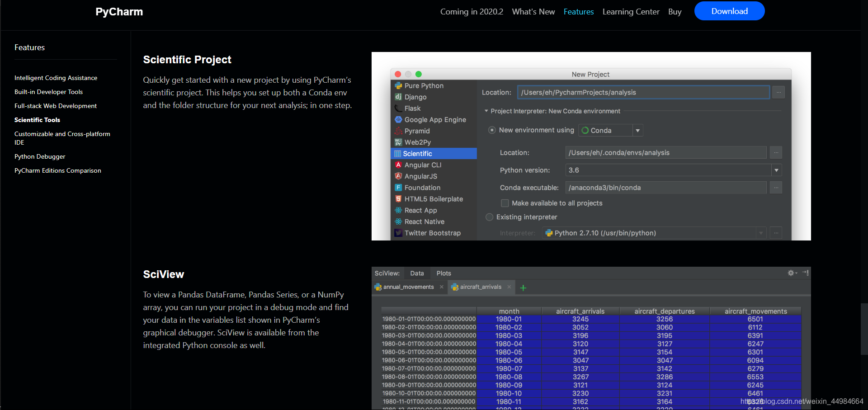Open the Buy page
The image size is (868, 410).
point(675,12)
